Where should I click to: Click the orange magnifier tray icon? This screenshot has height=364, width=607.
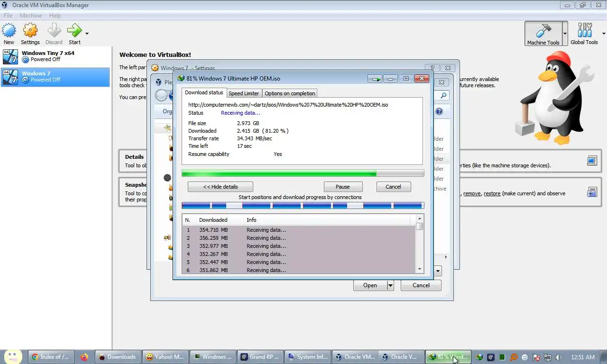pos(514,357)
